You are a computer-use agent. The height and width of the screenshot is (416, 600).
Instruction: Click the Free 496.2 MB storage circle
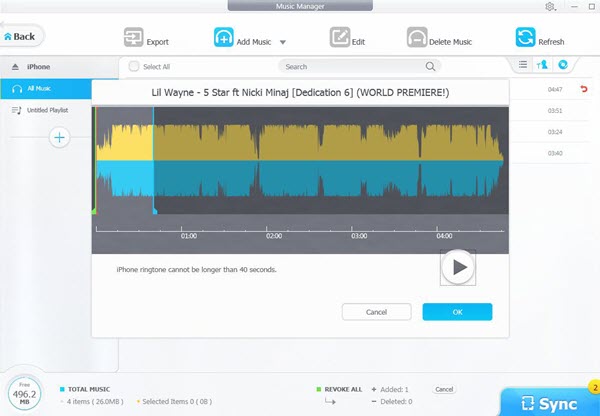(24, 394)
